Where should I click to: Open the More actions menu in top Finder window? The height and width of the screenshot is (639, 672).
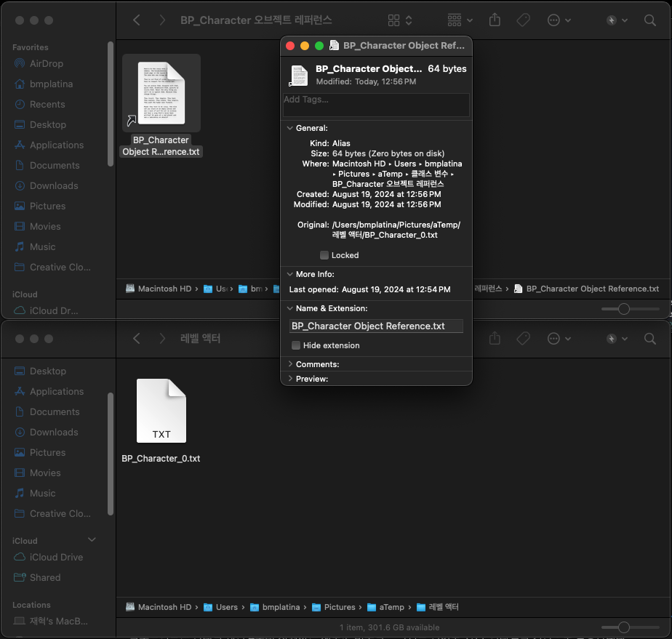559,20
